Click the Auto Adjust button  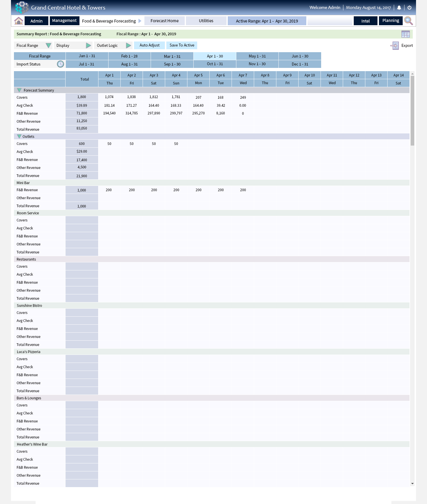(149, 45)
